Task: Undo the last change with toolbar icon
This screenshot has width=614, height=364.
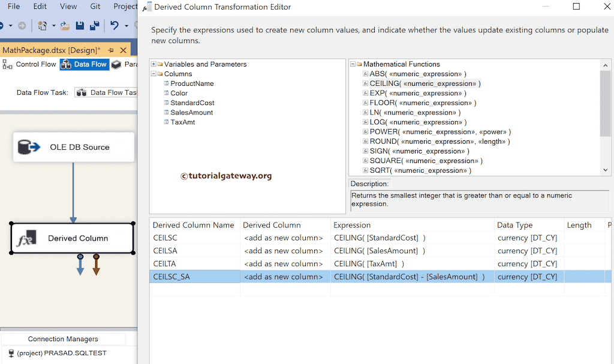Action: coord(114,25)
